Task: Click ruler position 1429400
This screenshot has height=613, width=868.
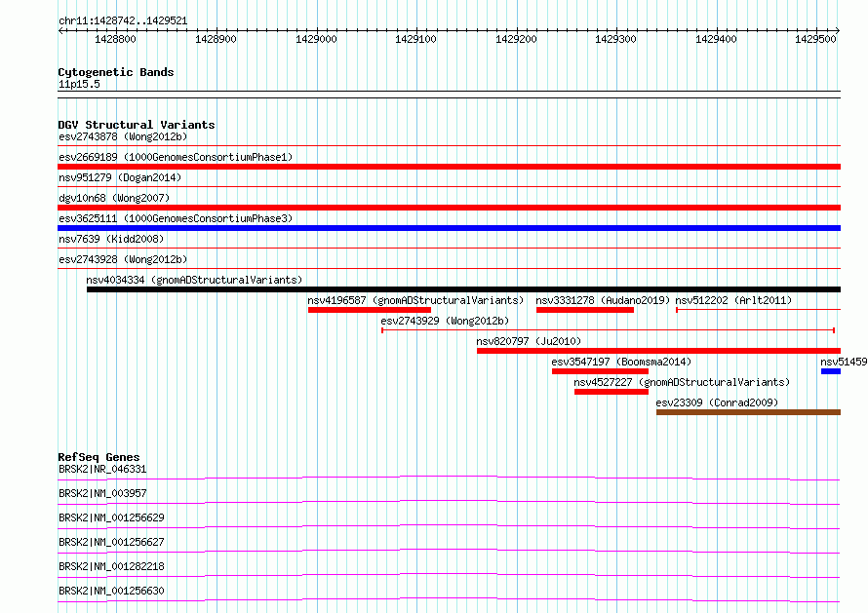Action: [x=716, y=39]
